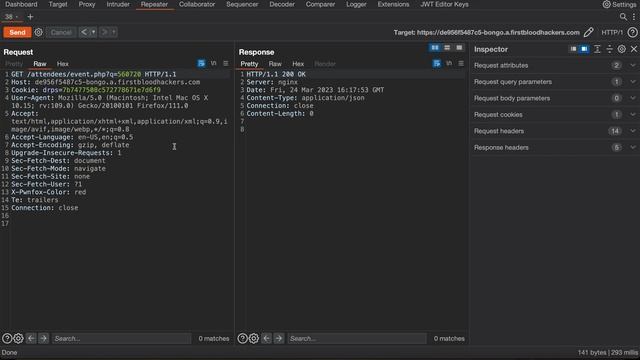Switch request view to Hex
Image resolution: width=640 pixels, height=360 pixels.
tap(62, 64)
